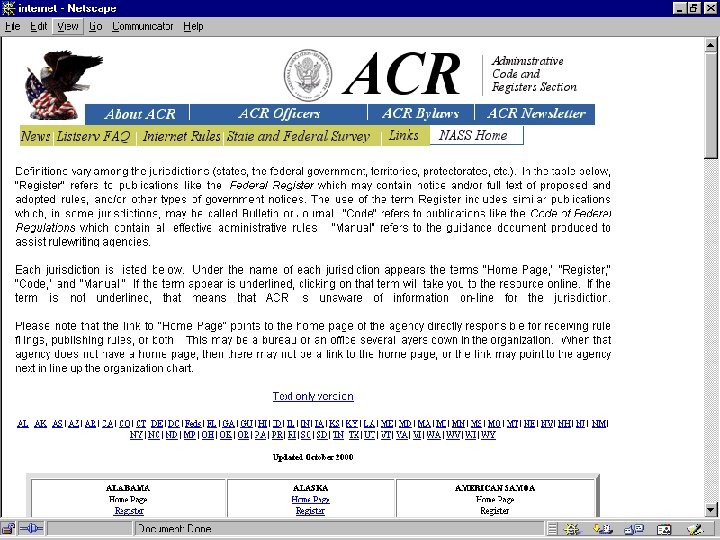
Task: Click the vertical scrollbar thumb
Action: (x=711, y=105)
